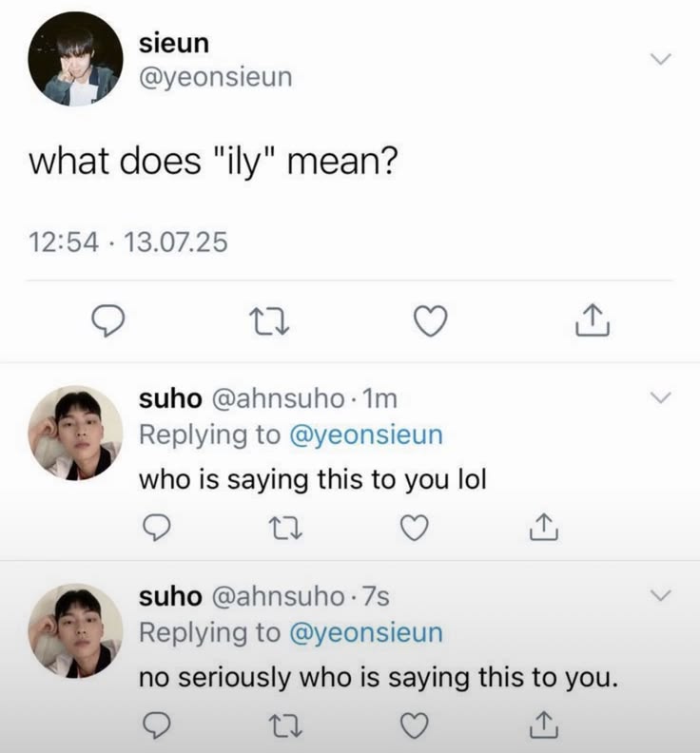700x753 pixels.
Task: Retweet sieun's main tweet
Action: 269,321
